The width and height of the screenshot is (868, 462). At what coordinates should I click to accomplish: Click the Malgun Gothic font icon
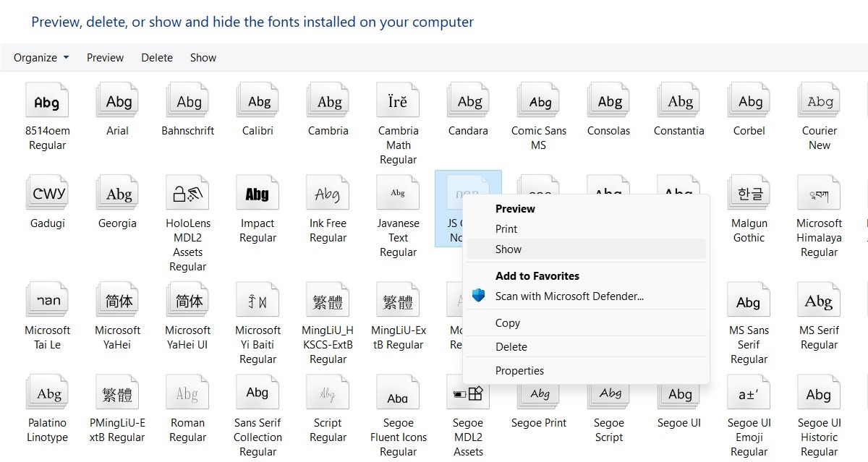point(748,192)
